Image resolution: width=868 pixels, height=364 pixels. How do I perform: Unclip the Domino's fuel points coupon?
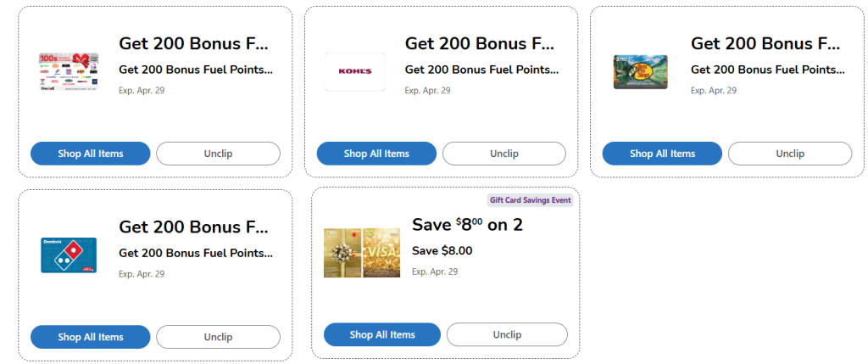[x=218, y=337]
